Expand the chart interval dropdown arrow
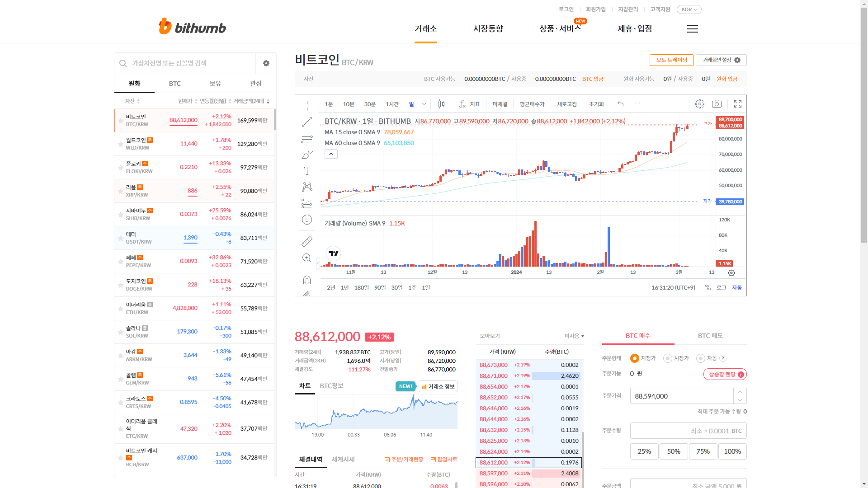Image resolution: width=868 pixels, height=488 pixels. point(424,104)
